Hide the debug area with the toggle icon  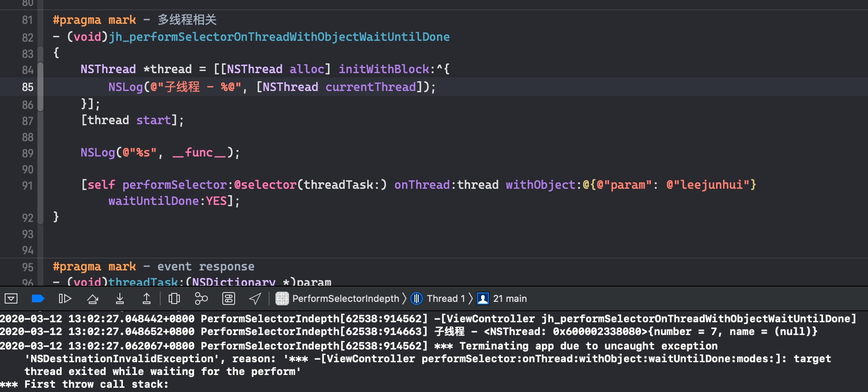(x=11, y=298)
